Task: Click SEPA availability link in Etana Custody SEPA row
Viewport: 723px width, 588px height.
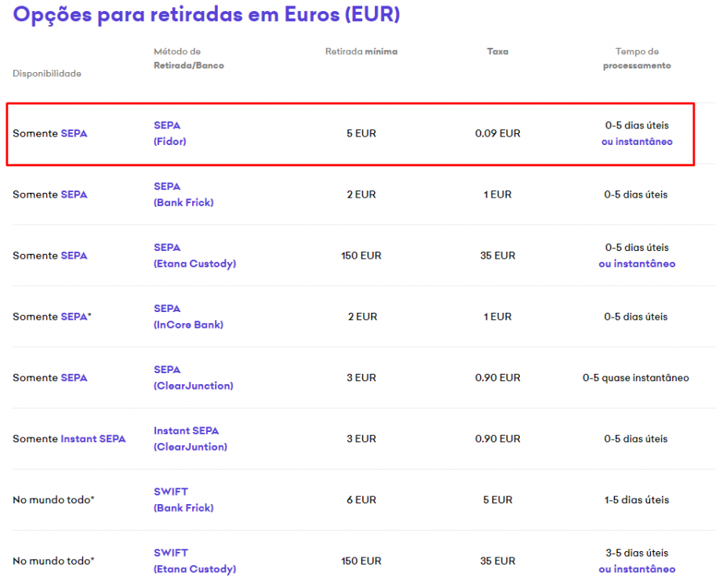Action: point(74,256)
